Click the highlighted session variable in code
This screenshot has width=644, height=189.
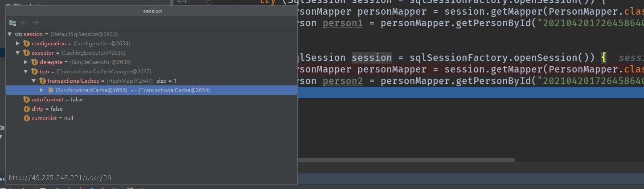[x=372, y=58]
